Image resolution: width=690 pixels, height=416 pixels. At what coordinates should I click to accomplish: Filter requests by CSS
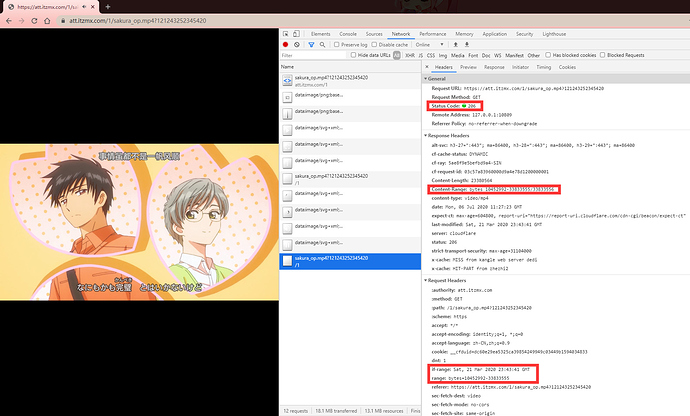(431, 55)
